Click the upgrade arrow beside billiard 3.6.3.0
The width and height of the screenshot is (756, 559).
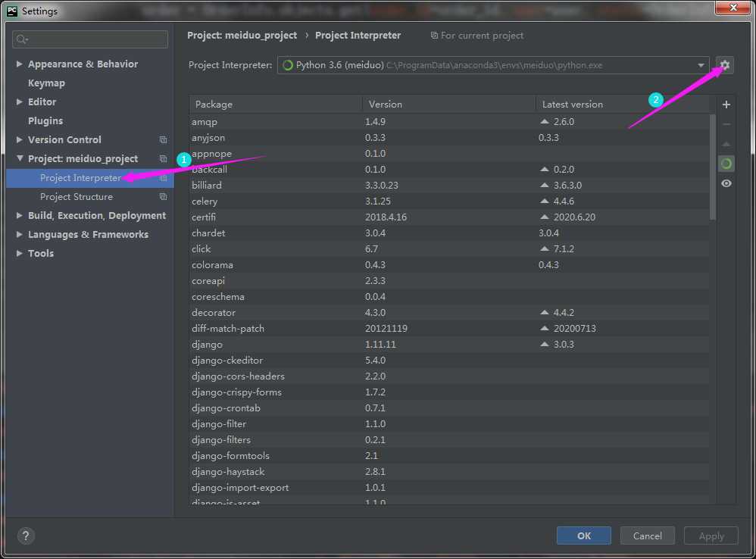pos(545,185)
